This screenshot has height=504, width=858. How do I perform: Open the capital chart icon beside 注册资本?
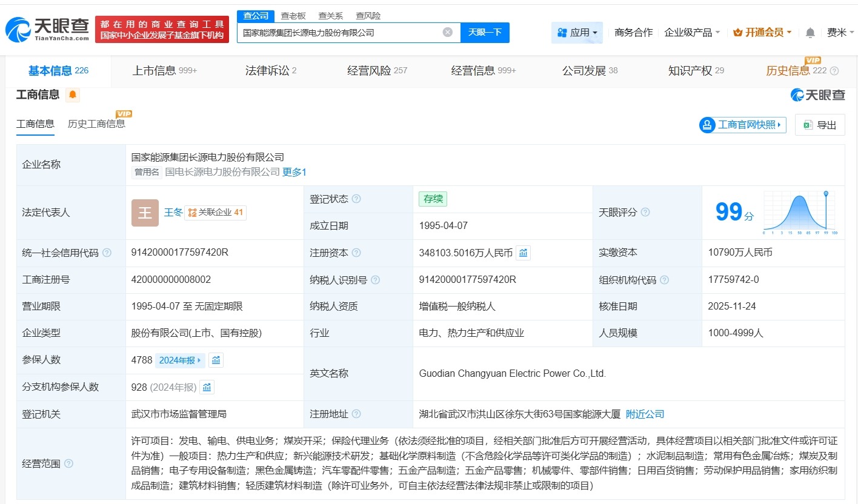pyautogui.click(x=522, y=253)
